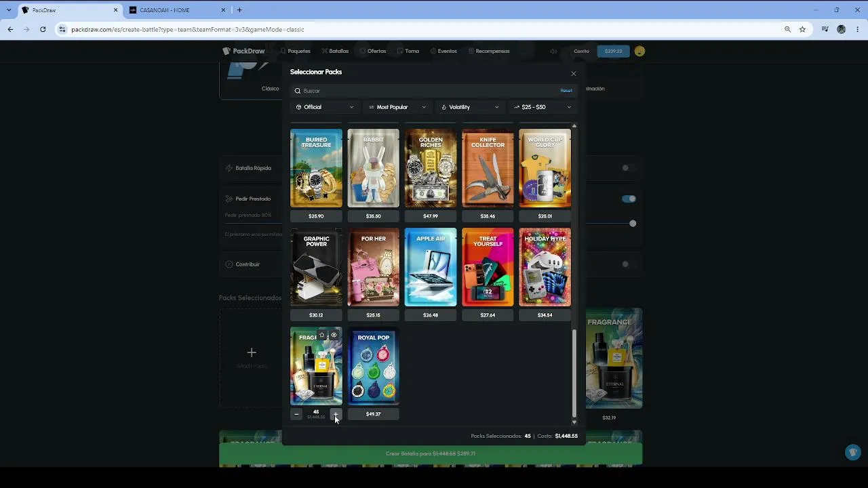Open the tab search dropdown arrow
Image resolution: width=868 pixels, height=488 pixels.
click(9, 10)
